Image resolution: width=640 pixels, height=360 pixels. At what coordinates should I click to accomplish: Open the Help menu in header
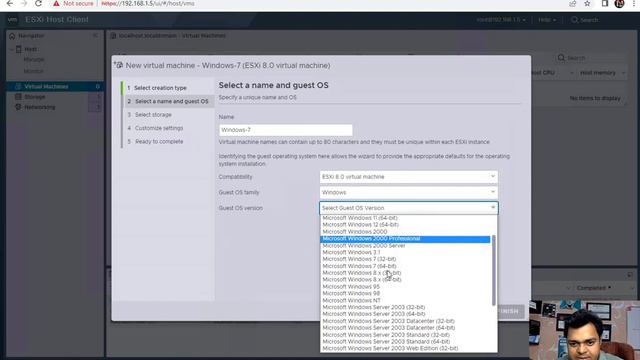pos(547,20)
